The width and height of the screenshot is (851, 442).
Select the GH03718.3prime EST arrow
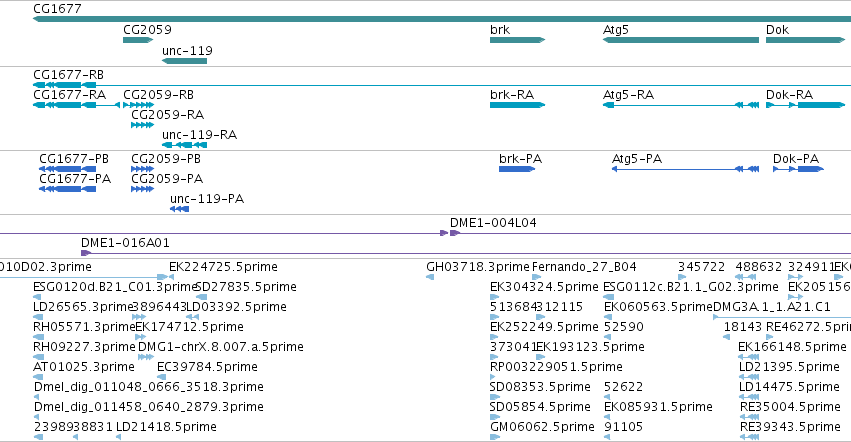pos(430,277)
